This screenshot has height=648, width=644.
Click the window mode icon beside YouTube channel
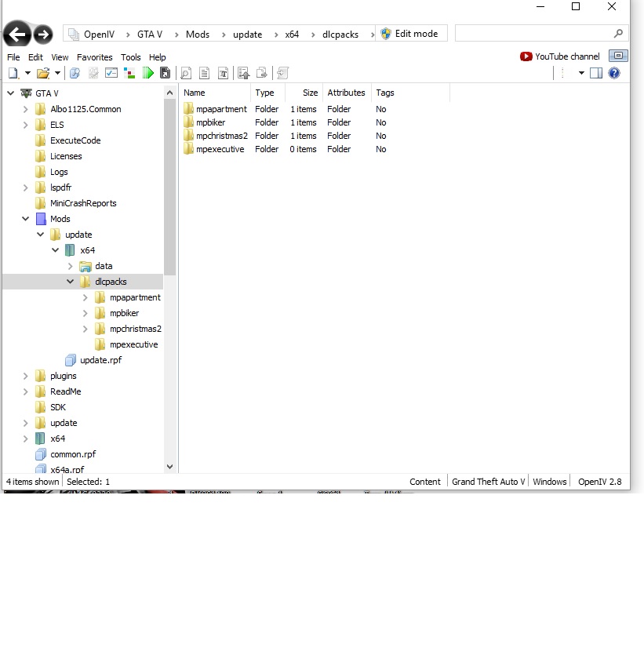pyautogui.click(x=618, y=56)
